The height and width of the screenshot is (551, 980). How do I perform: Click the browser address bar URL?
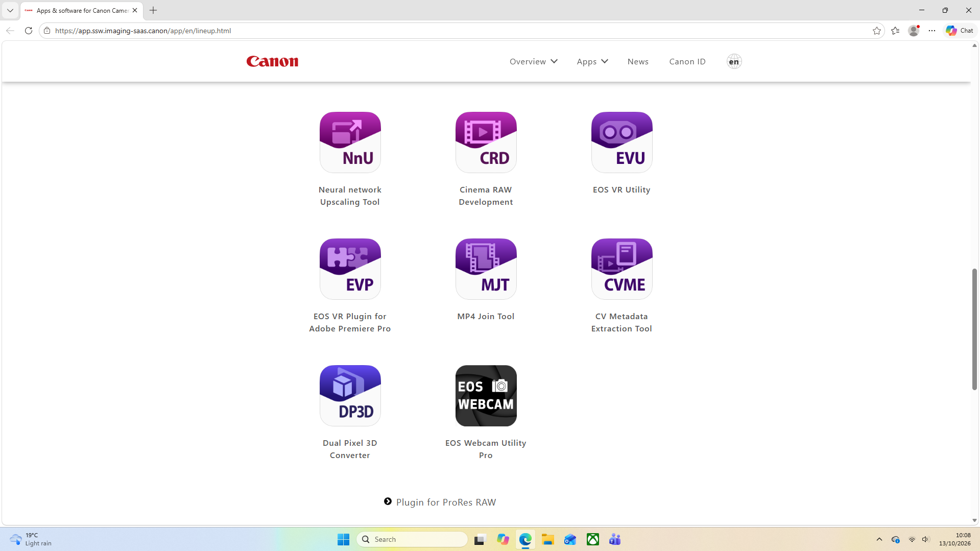tap(143, 31)
